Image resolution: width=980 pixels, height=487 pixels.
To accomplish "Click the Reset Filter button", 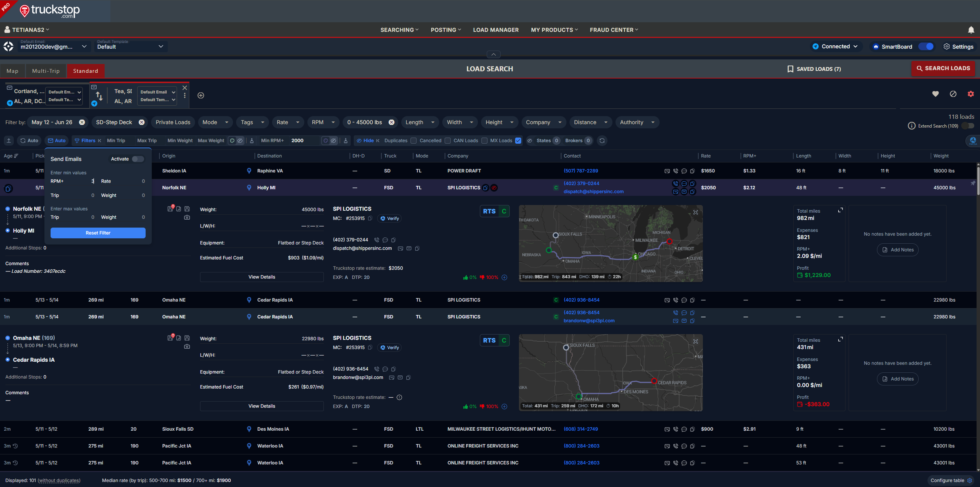I will point(98,233).
